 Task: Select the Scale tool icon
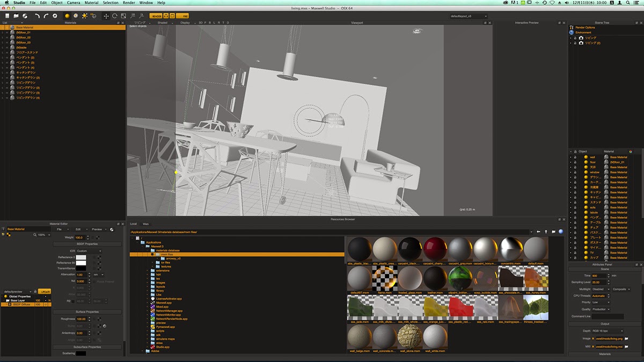pyautogui.click(x=123, y=16)
